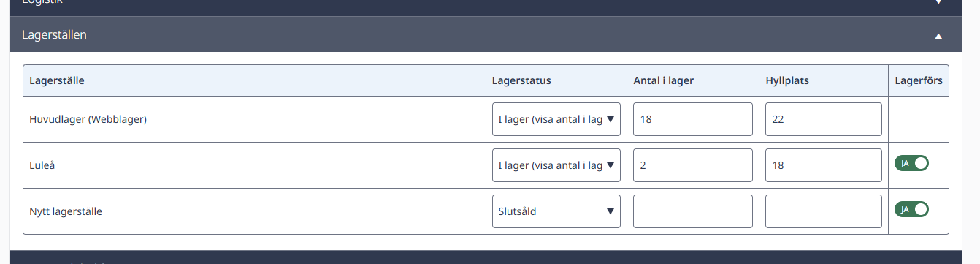The height and width of the screenshot is (264, 980).
Task: Click the Lagerstatus column header
Action: (x=521, y=80)
